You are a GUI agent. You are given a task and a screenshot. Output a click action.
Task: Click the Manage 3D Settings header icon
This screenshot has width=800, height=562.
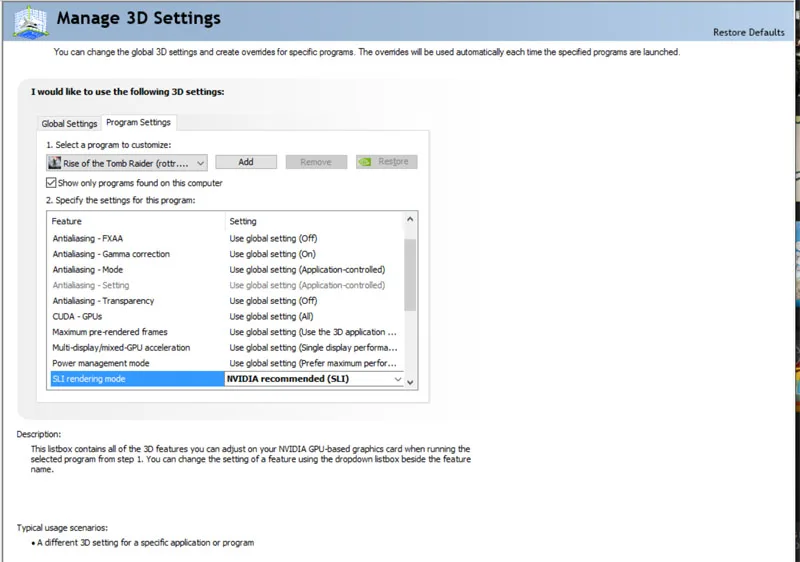pos(26,21)
